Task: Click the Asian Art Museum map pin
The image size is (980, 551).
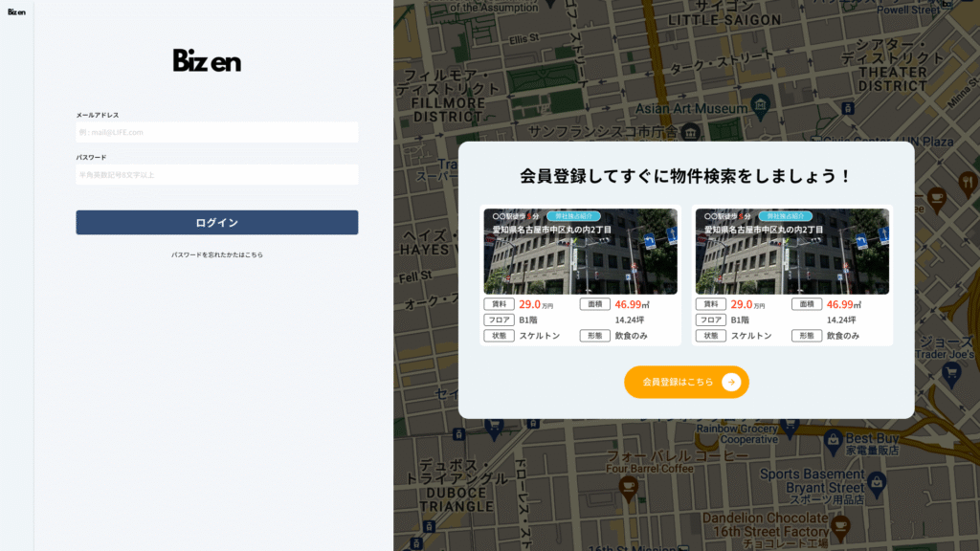Action: click(760, 102)
